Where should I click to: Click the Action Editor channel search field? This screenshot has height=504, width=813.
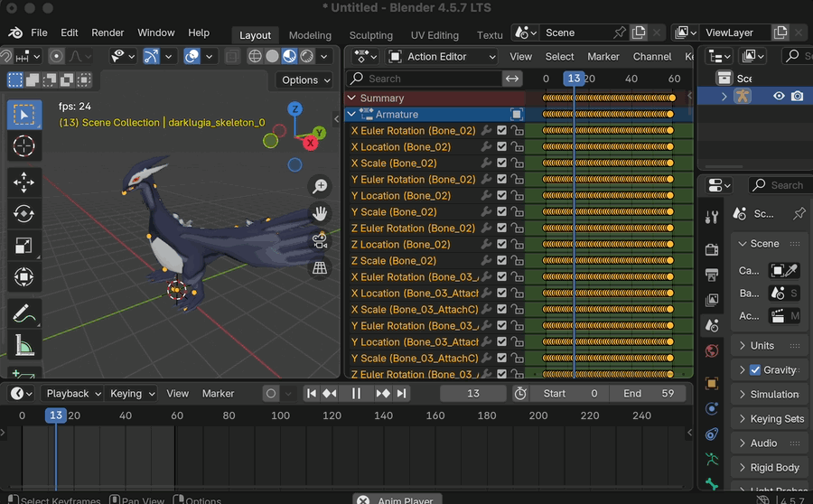(425, 79)
